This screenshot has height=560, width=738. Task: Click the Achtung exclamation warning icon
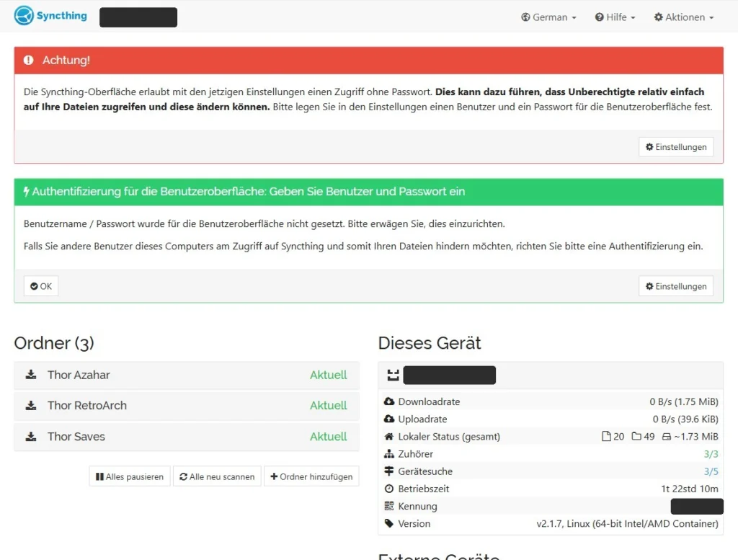[29, 61]
